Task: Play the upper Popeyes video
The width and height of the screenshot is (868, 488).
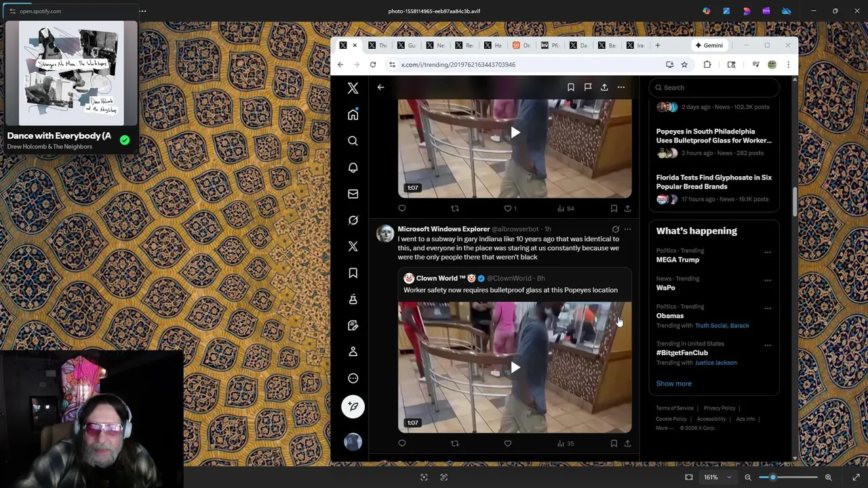Action: (515, 133)
